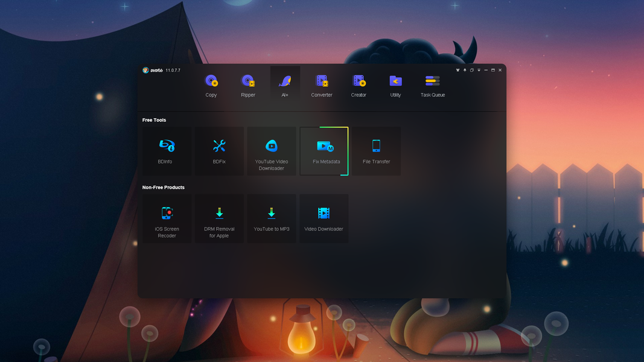Click the Non-Free Products heading
Viewport: 644px width, 362px height.
coord(164,187)
